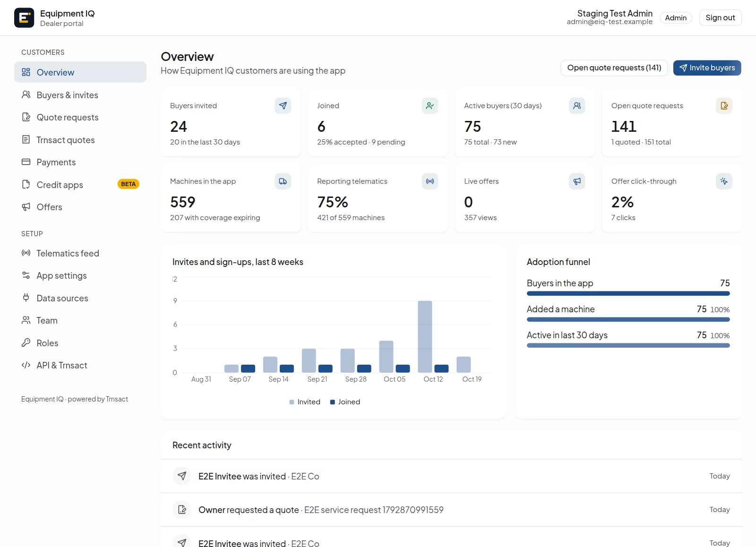Click the Payments card icon in sidebar
This screenshot has width=756, height=547.
pyautogui.click(x=26, y=162)
